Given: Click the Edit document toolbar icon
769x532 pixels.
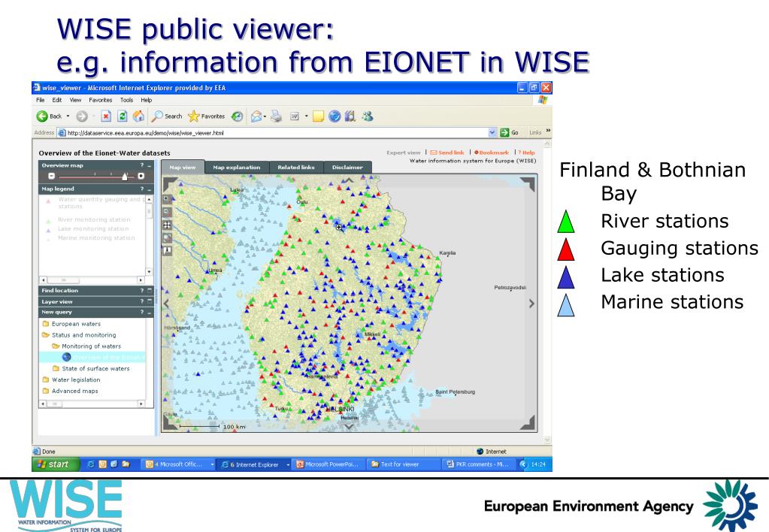Looking at the screenshot, I should click(295, 116).
